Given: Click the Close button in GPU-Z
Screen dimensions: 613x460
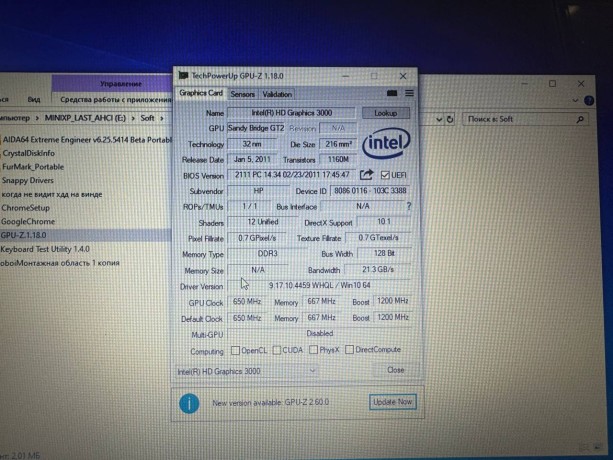Looking at the screenshot, I should [x=395, y=370].
